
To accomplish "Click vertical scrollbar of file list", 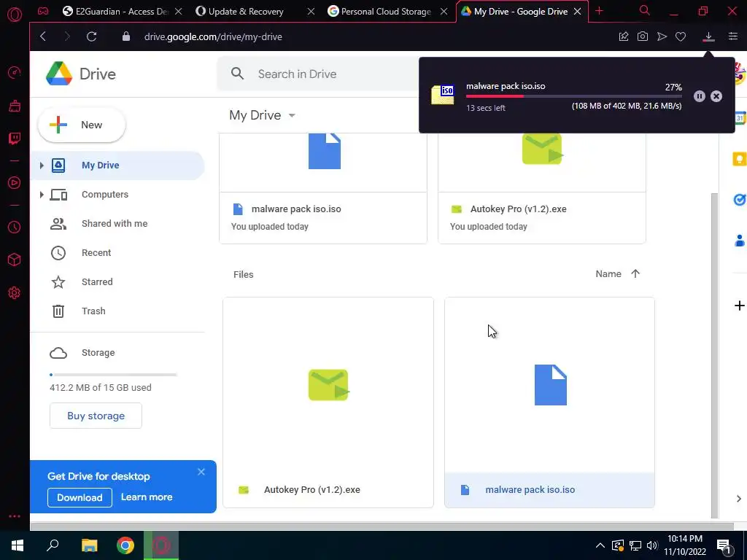I will 714,355.
